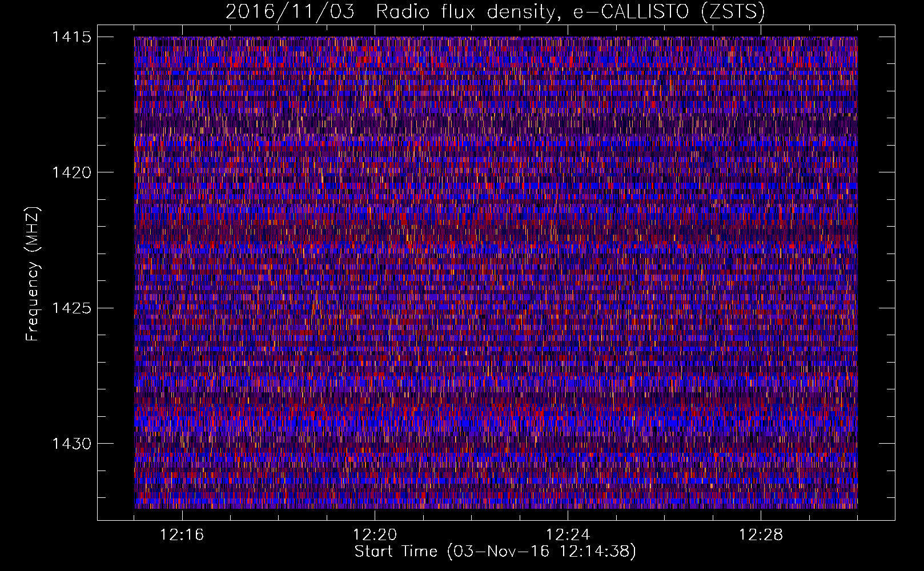Click the 1430 frequency tick label

point(71,444)
